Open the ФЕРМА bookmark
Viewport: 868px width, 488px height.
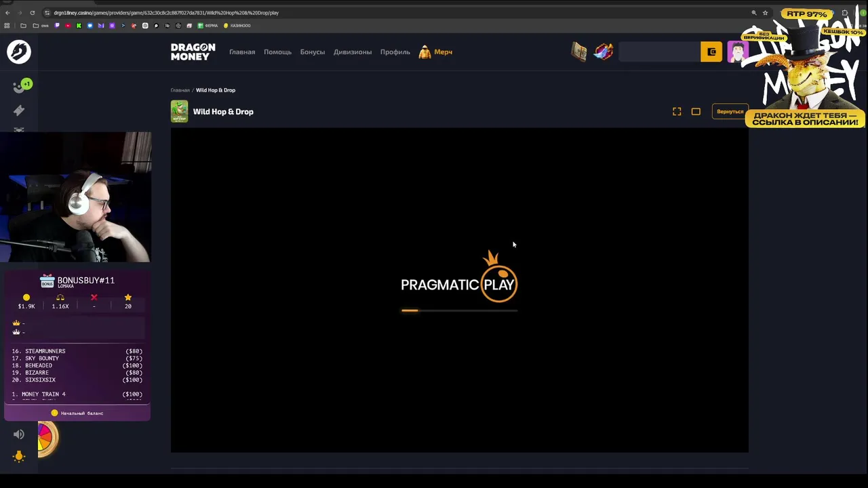(x=208, y=26)
